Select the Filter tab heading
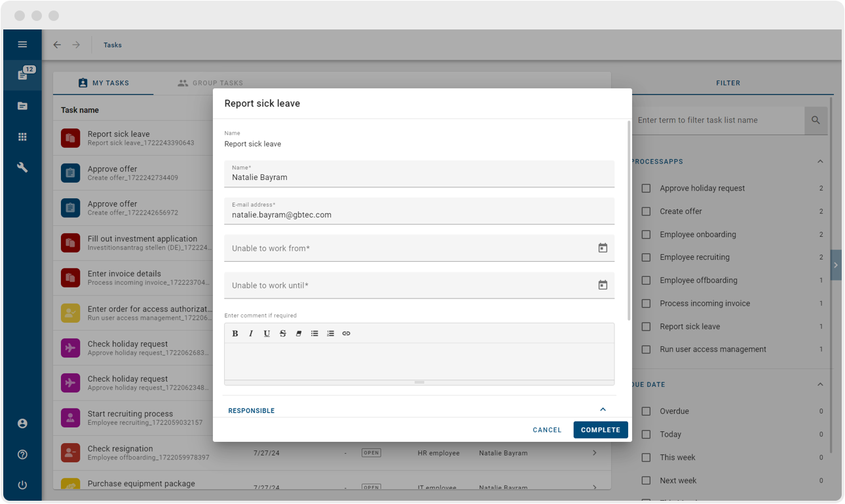 (x=728, y=83)
